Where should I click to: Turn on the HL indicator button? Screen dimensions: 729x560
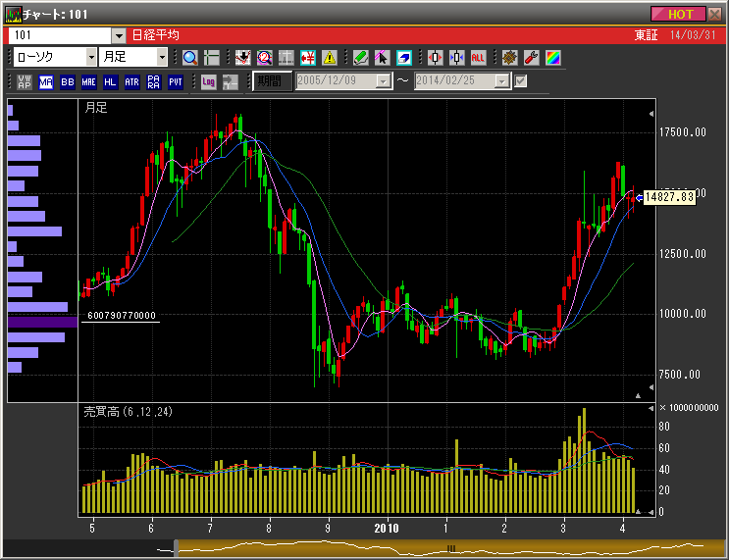pos(110,81)
